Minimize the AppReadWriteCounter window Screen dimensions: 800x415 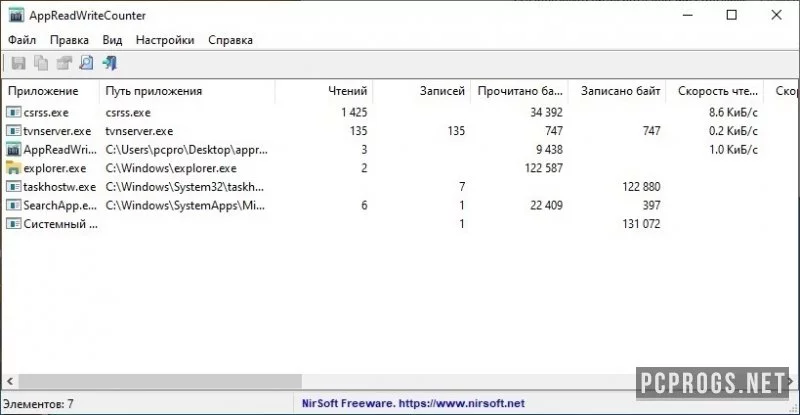688,15
